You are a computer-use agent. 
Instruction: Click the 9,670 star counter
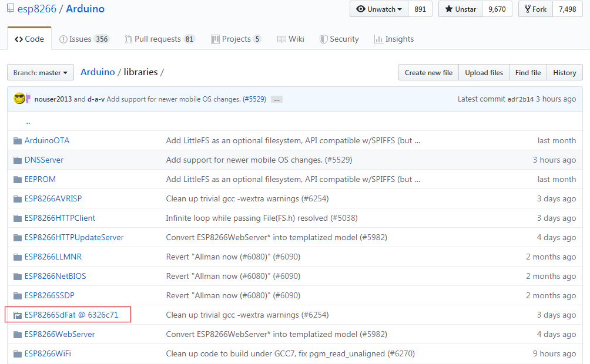pyautogui.click(x=497, y=9)
